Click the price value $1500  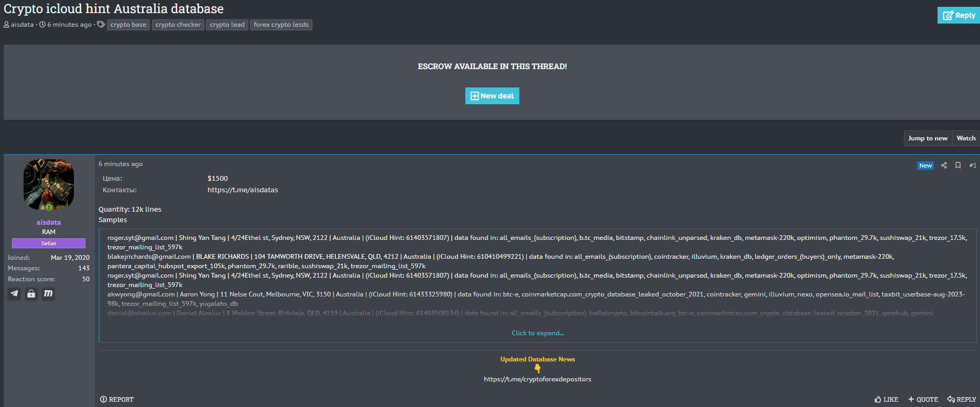click(217, 179)
